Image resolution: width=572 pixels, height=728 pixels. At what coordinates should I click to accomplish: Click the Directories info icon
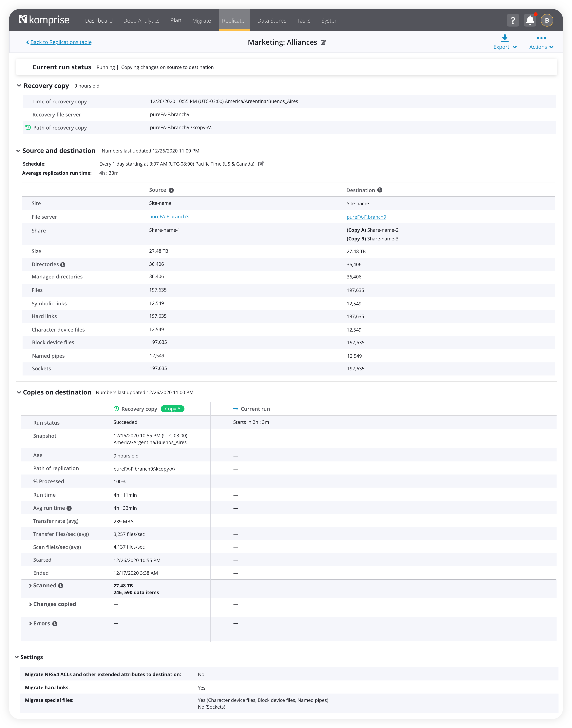(63, 265)
